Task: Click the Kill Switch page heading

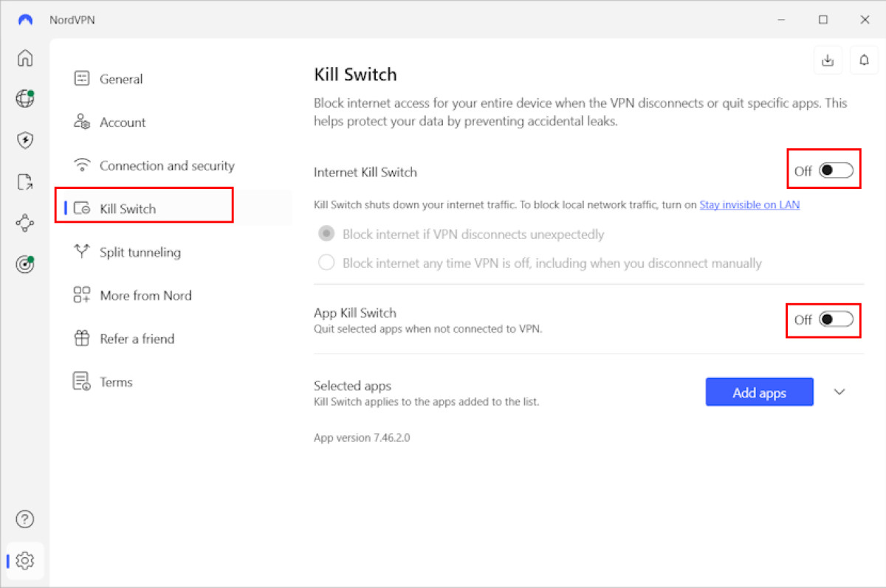Action: pyautogui.click(x=355, y=75)
